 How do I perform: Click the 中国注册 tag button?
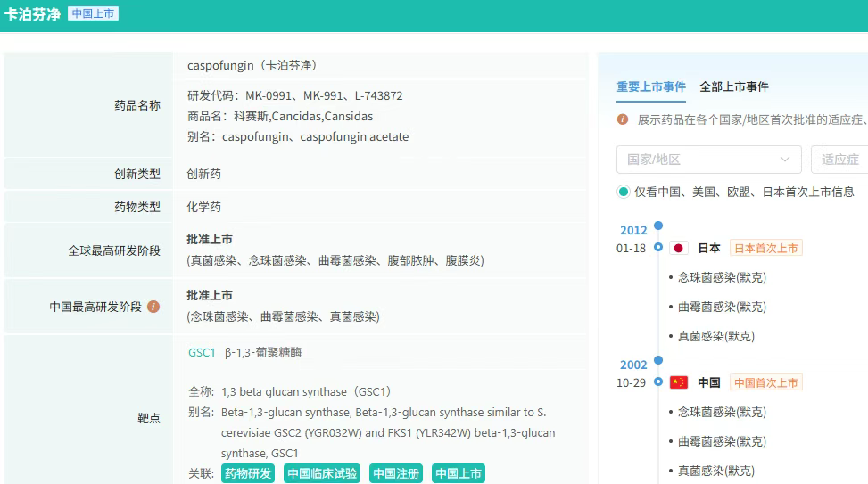click(396, 473)
